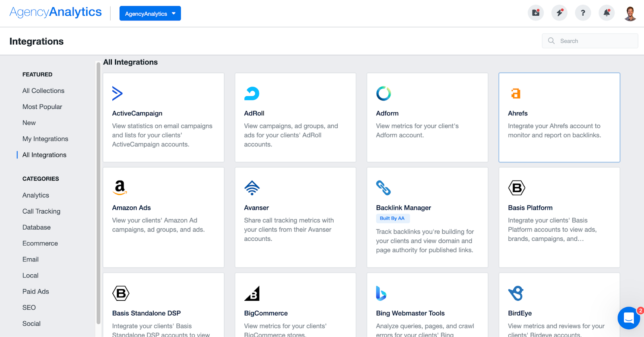
Task: Filter by the Analytics category
Action: [36, 195]
